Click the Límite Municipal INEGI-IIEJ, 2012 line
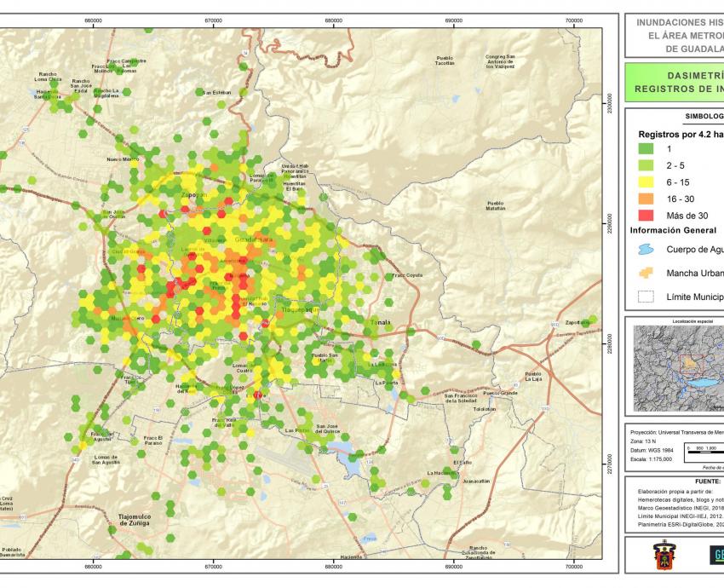 [x=681, y=516]
